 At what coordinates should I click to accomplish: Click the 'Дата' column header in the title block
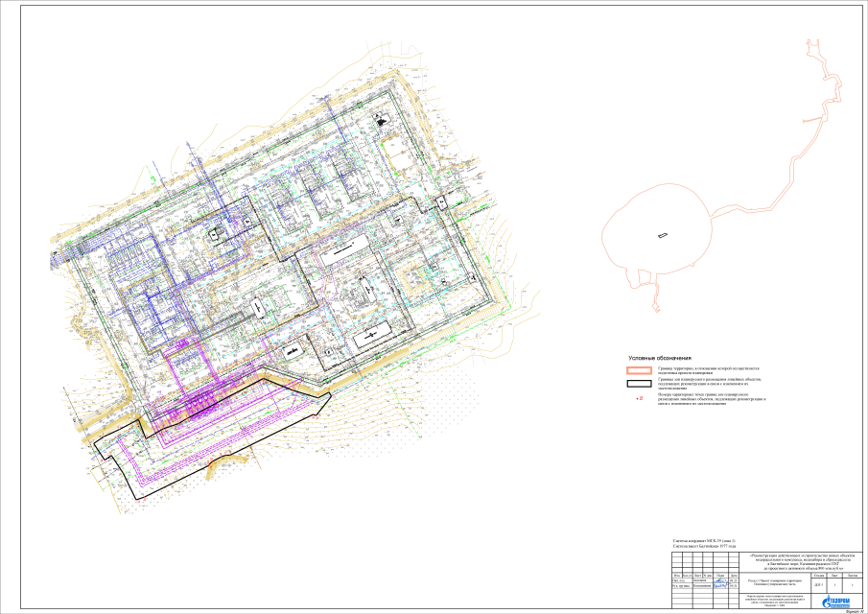[x=733, y=576]
